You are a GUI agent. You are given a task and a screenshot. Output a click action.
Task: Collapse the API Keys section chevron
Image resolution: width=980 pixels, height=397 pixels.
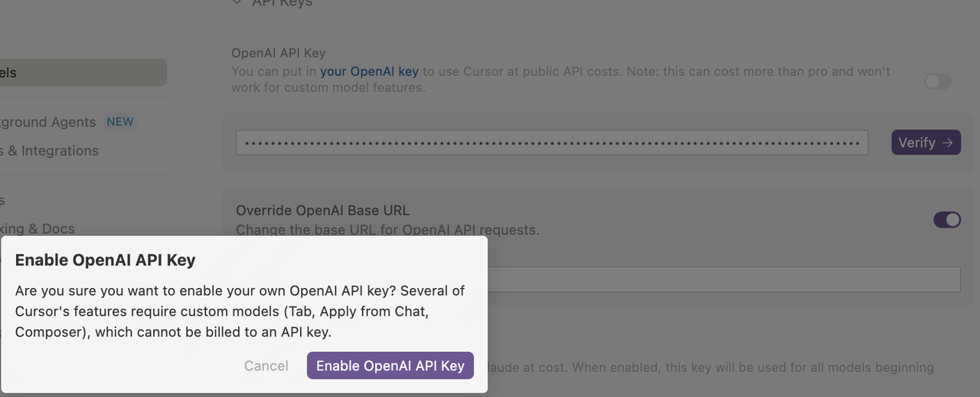point(237,3)
